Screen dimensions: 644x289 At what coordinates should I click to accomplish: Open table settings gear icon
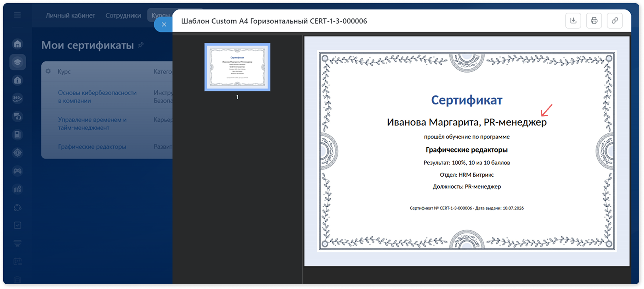[x=48, y=71]
